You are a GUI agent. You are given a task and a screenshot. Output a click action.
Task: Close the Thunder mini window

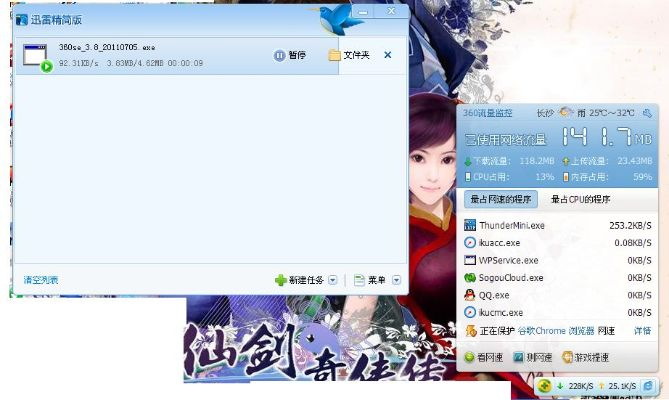391,11
